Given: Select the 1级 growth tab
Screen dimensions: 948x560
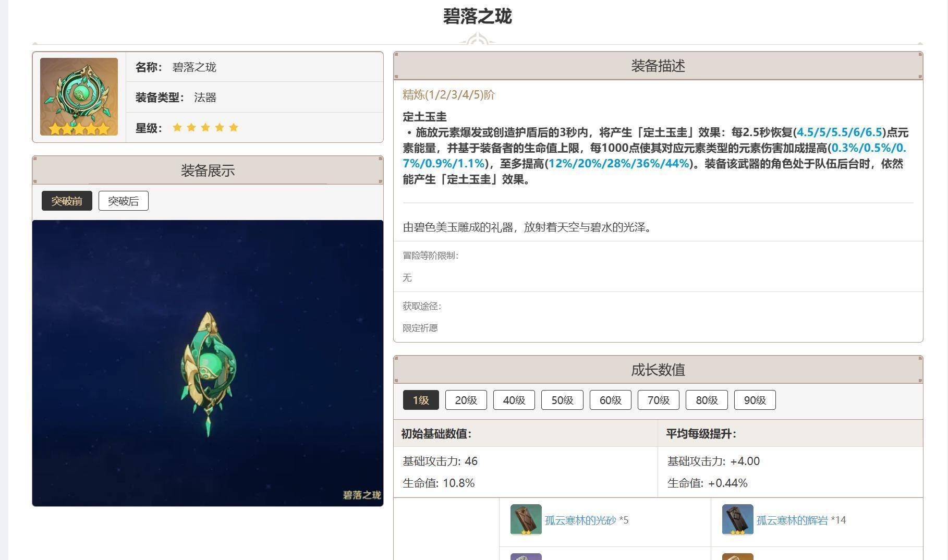Looking at the screenshot, I should tap(421, 400).
